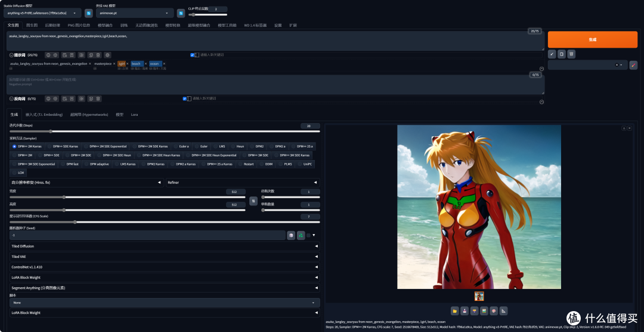Open output folder with the folder icon
The image size is (644, 332).
tap(454, 311)
